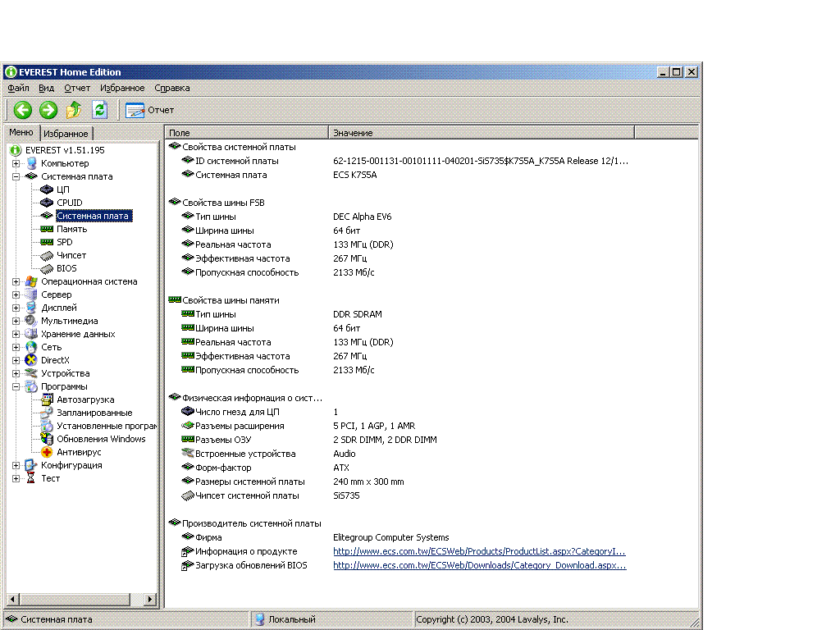Click the Операционная система Windows flag icon

coord(32,281)
